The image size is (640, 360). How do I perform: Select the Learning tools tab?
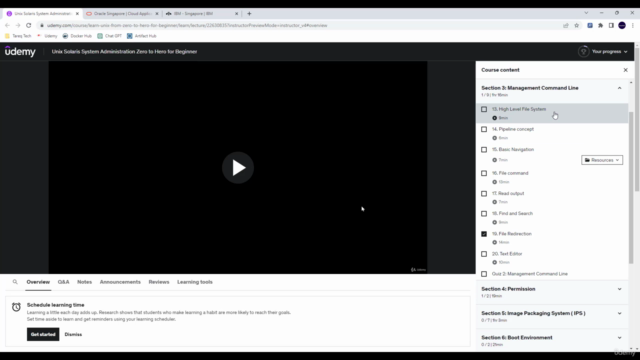pos(195,282)
